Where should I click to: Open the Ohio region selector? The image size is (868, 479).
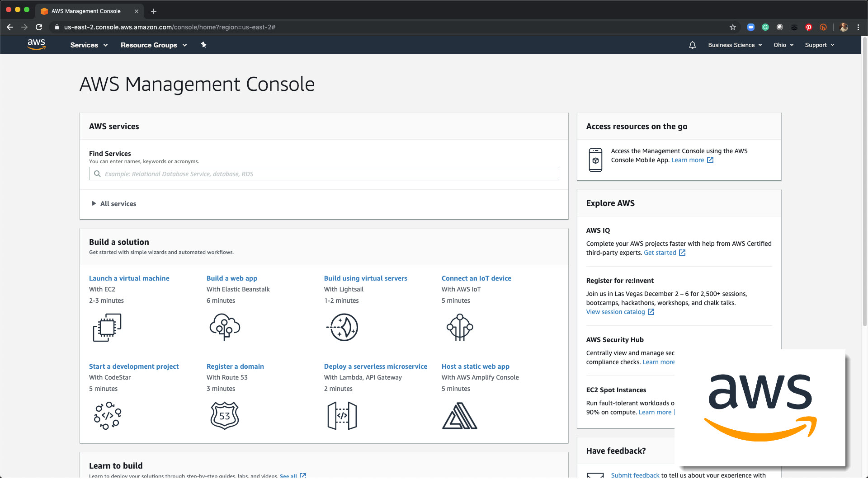783,45
